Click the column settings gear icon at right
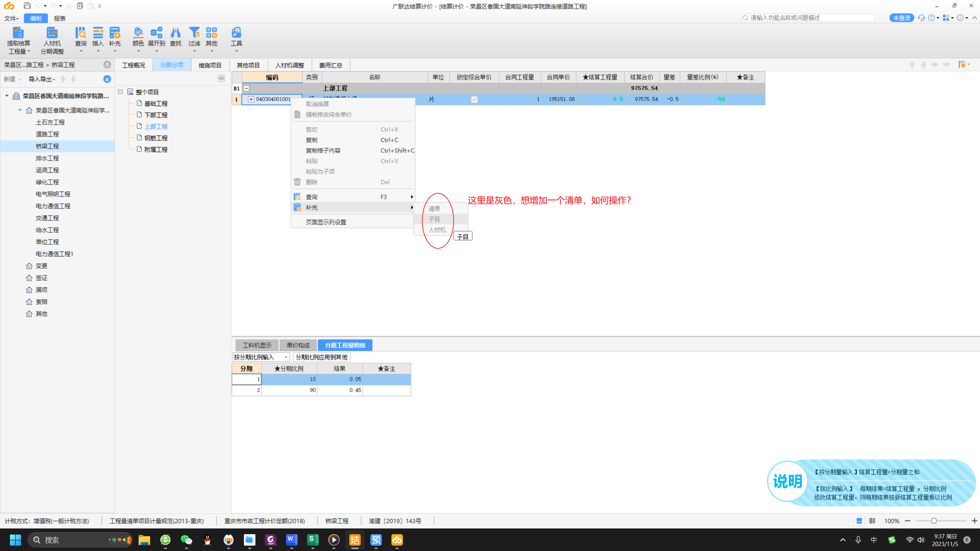 pos(962,64)
